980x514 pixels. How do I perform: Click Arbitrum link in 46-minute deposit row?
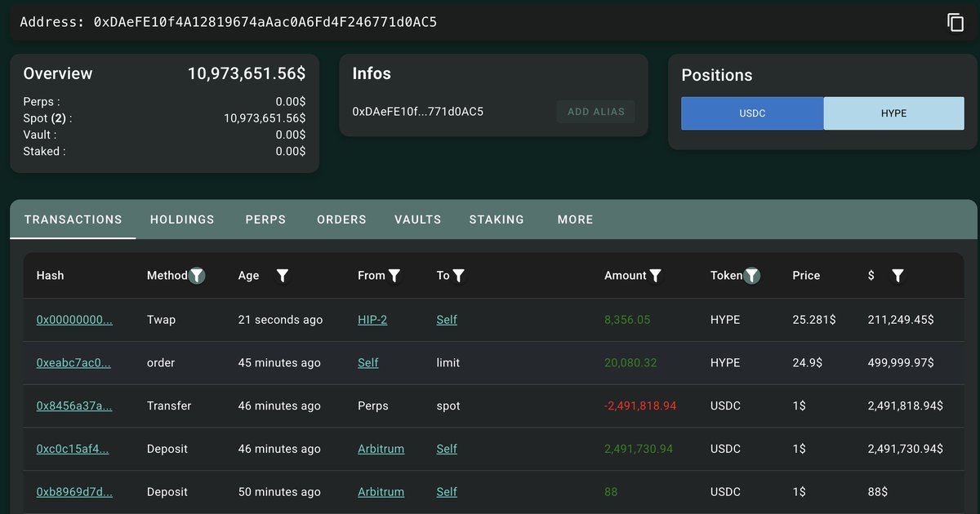pos(381,449)
